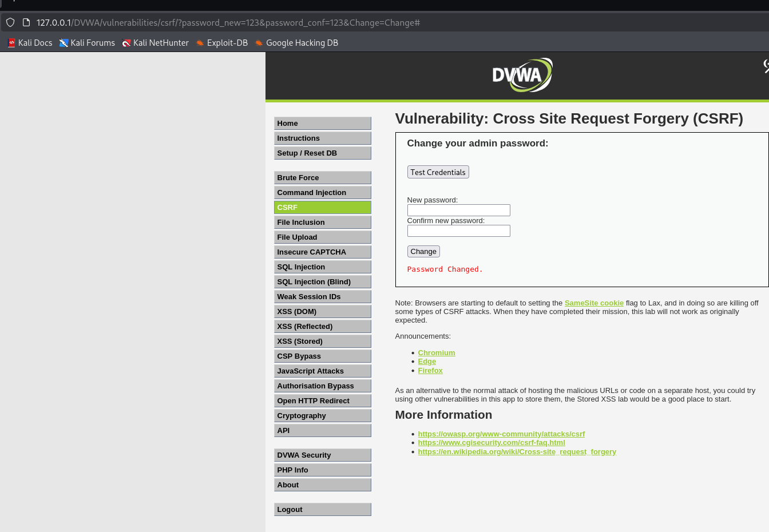Click the Change button
The width and height of the screenshot is (769, 532).
pyautogui.click(x=423, y=252)
